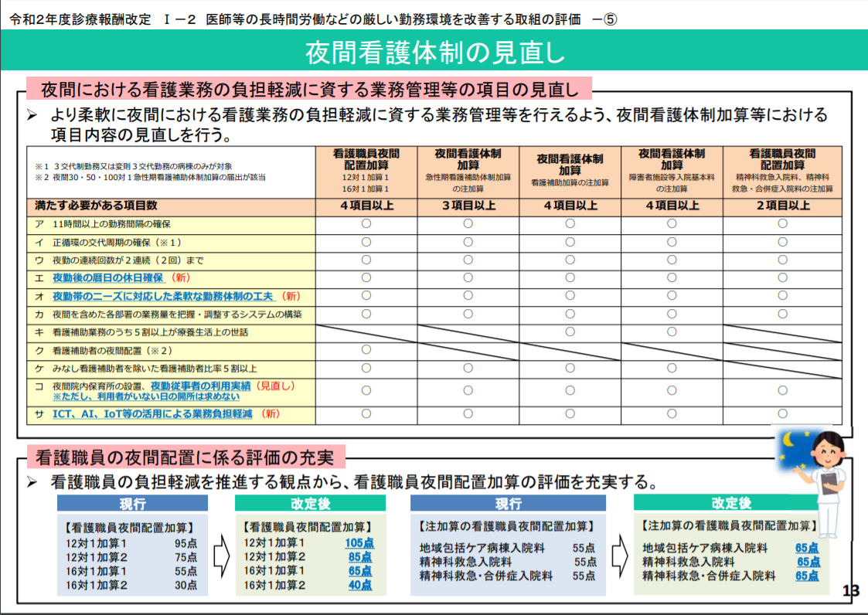
Task: Click the link 夜勤従事者の利用実績
Action: point(200,386)
